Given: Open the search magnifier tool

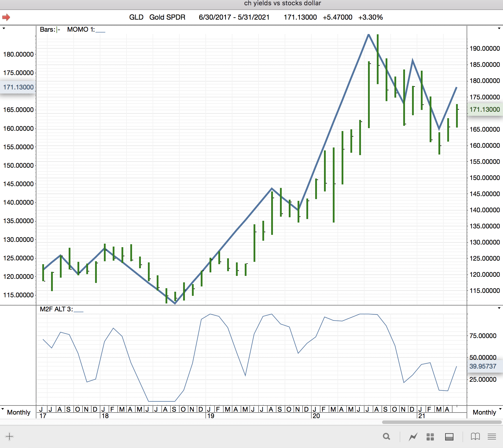Looking at the screenshot, I should (x=386, y=437).
